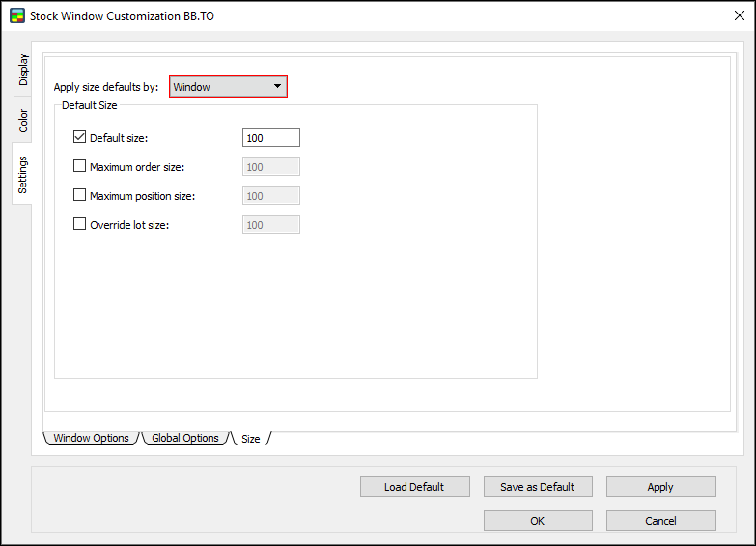Switch to the Window Options tab

tap(91, 438)
